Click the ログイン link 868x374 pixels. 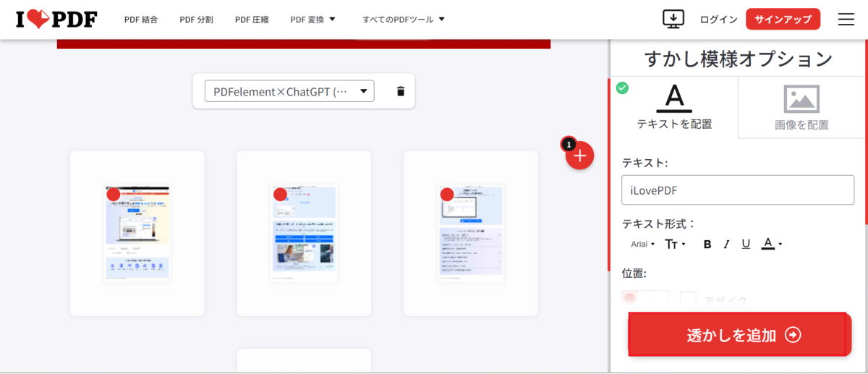tap(718, 20)
